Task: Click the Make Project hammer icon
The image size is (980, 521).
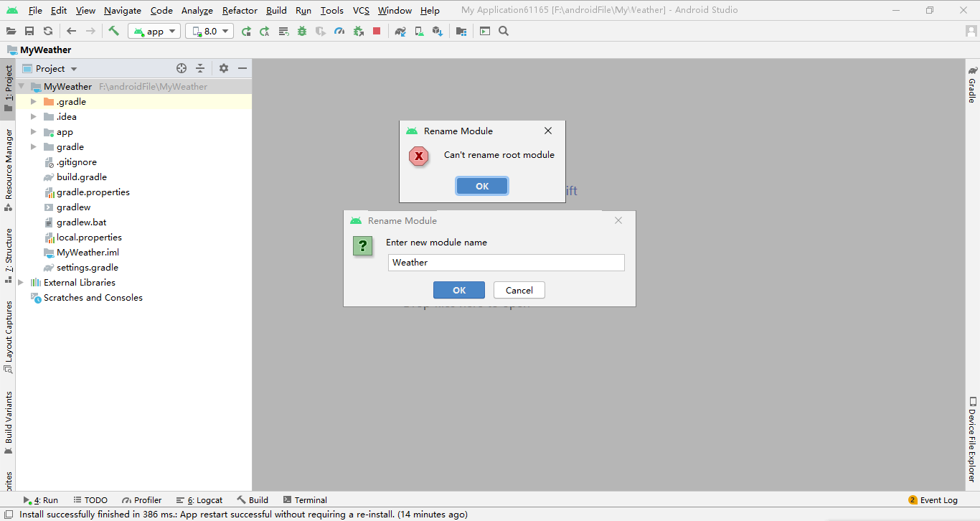Action: 113,31
